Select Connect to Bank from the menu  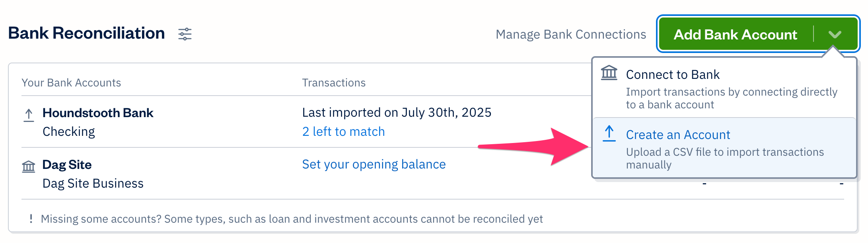[673, 74]
